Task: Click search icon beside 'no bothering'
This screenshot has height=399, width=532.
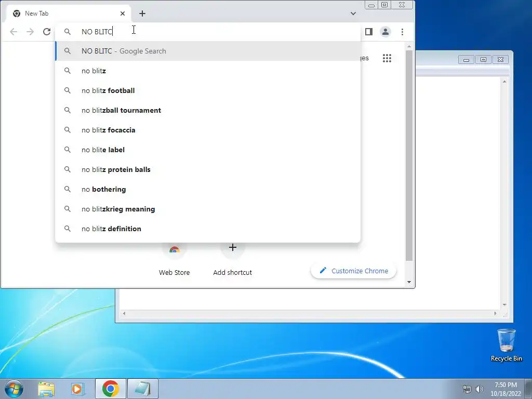Action: click(x=68, y=189)
